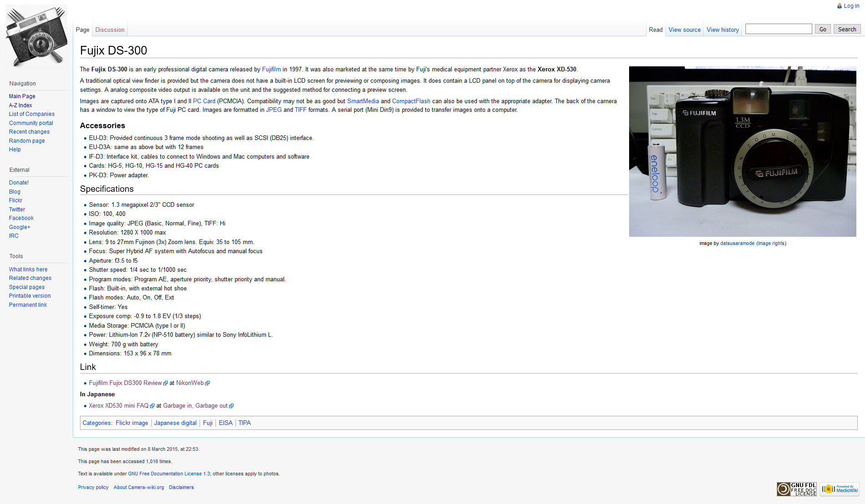Click the Printable version tool link

click(30, 296)
